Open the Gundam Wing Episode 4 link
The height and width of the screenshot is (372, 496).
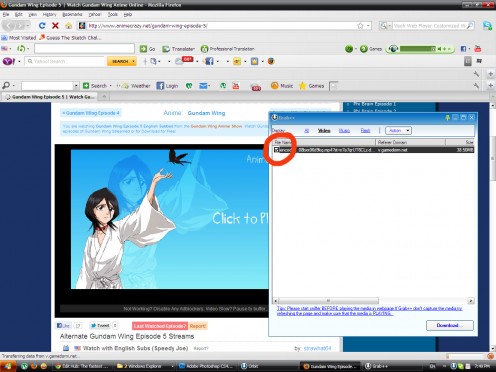tap(91, 113)
